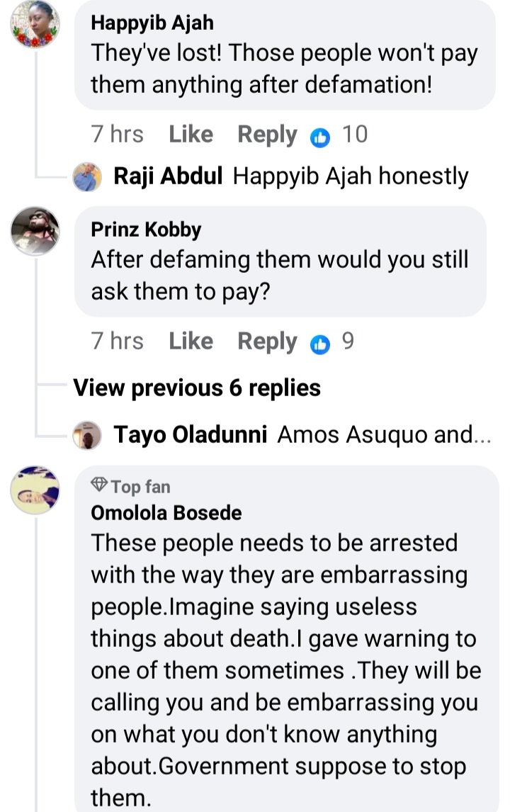This screenshot has width=510, height=812.
Task: Like Prinz Kobby's comment
Action: pyautogui.click(x=191, y=342)
